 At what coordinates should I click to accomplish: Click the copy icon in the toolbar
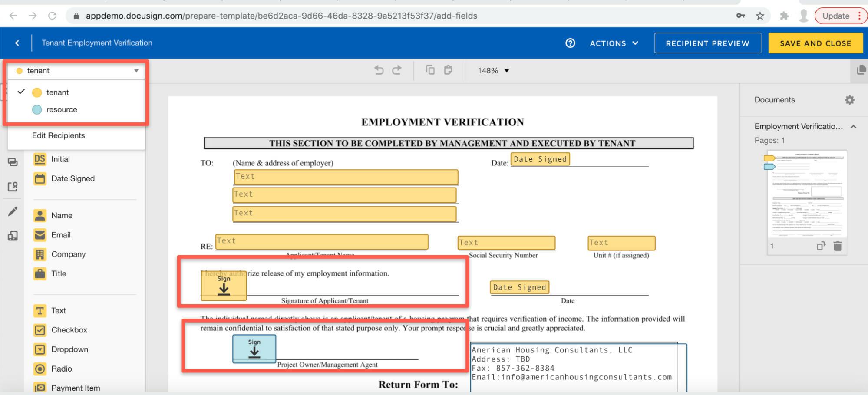(x=430, y=70)
